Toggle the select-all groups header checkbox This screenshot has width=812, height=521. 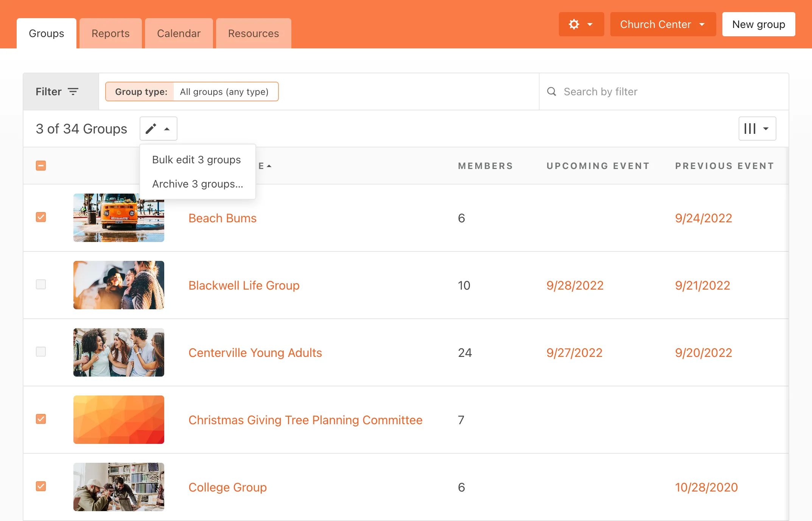(x=41, y=166)
